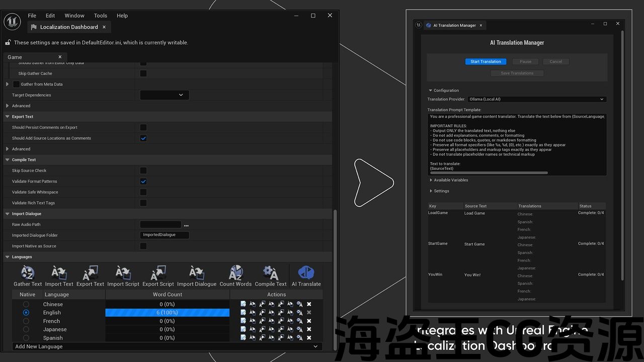Import dialogue for the Chinese language row
Screen dimensions: 644x362
click(x=290, y=304)
